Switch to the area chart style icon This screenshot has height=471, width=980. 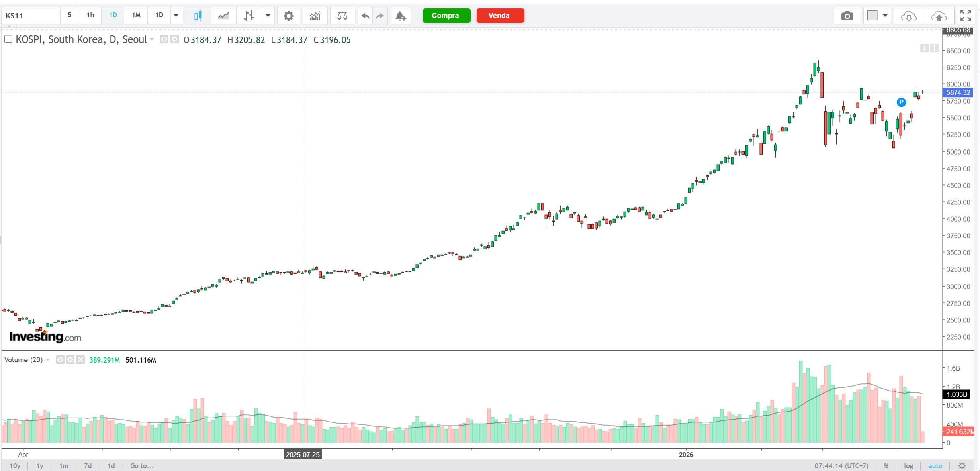click(x=223, y=16)
